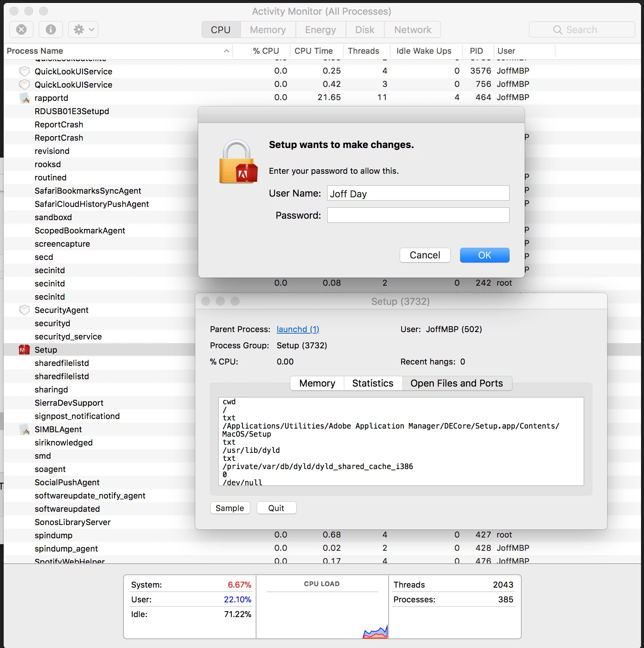Screen dimensions: 644x648
Task: Click the Setup process Adobe icon
Action: pos(24,350)
